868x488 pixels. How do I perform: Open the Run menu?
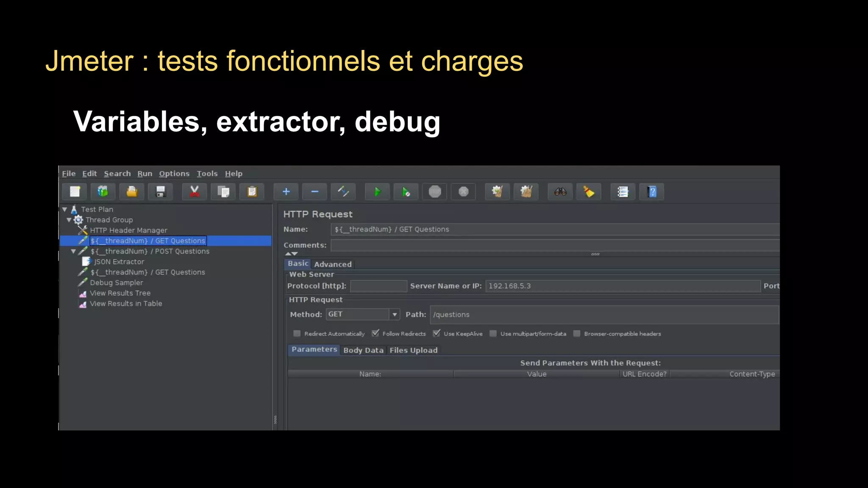tap(145, 174)
